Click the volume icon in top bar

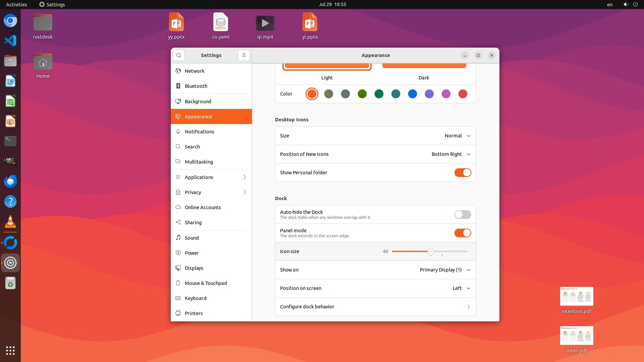tap(626, 4)
